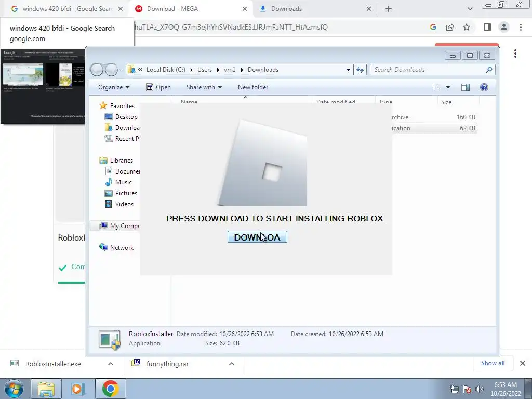
Task: Click the DOWNLOAD button in the Roblox installer
Action: (257, 237)
